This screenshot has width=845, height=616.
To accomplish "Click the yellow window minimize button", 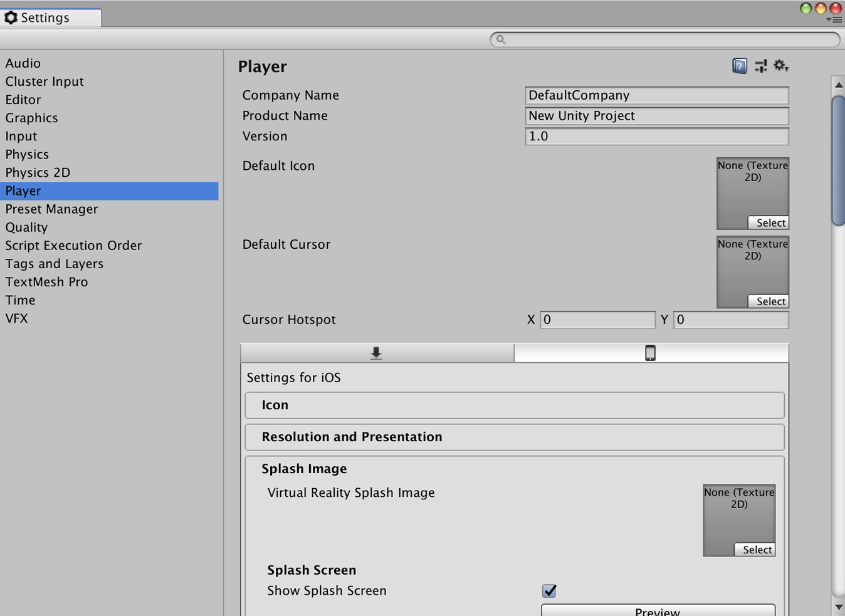I will pyautogui.click(x=821, y=8).
